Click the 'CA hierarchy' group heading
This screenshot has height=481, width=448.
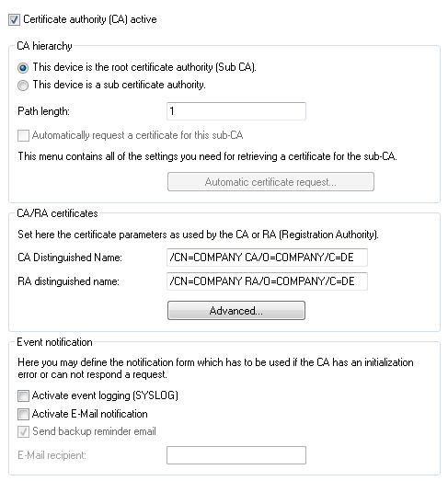pos(44,46)
